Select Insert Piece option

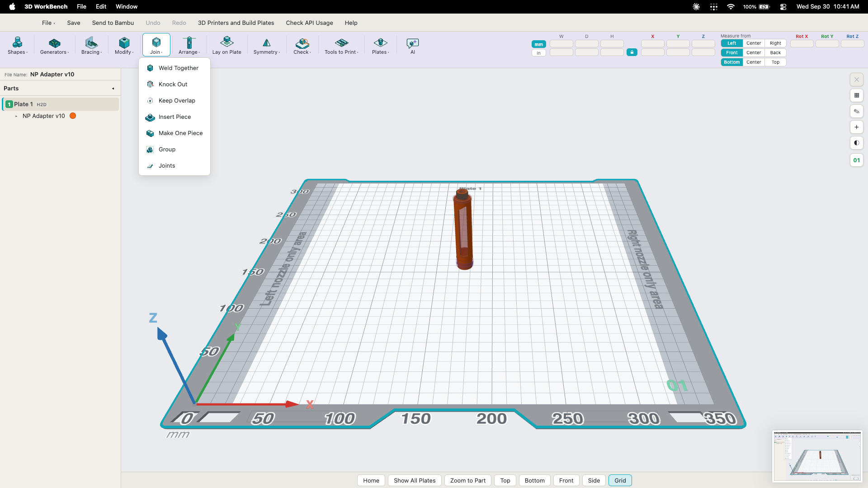tap(174, 117)
